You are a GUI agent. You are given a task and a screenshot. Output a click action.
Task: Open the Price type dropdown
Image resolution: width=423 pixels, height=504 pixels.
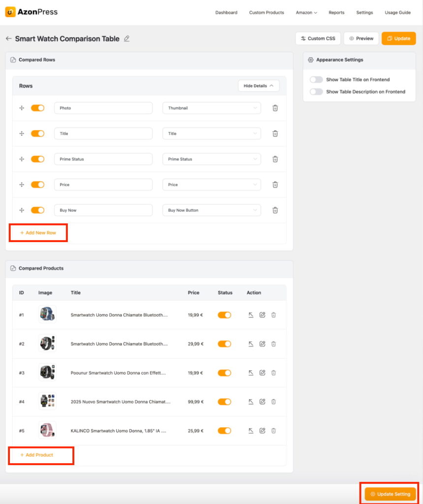[x=211, y=185]
